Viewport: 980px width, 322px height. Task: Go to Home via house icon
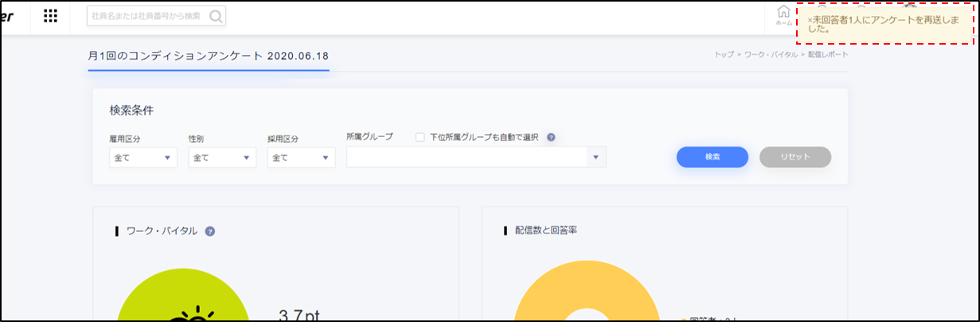(x=783, y=13)
